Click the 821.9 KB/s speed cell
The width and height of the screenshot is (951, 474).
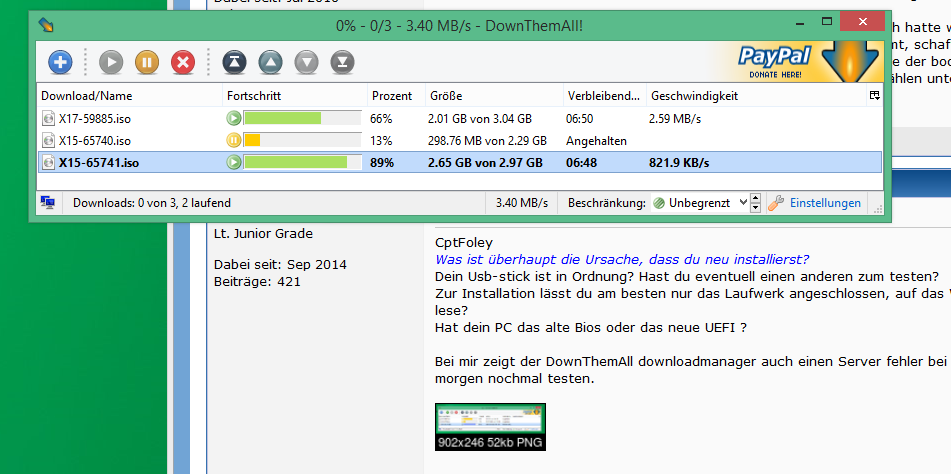tap(679, 163)
